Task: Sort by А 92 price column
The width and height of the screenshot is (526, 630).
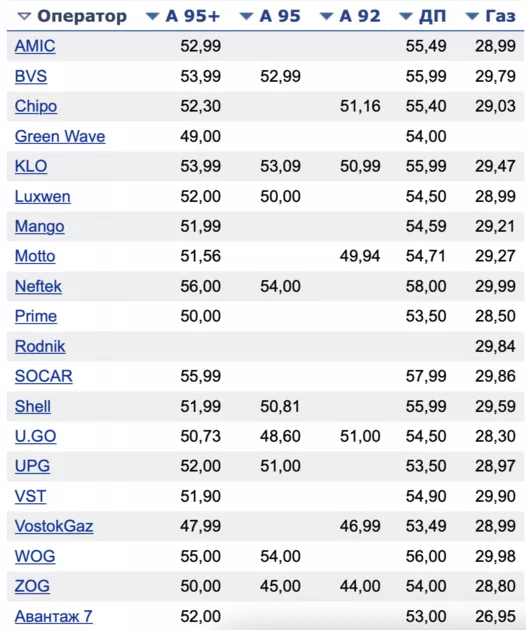Action: 350,16
